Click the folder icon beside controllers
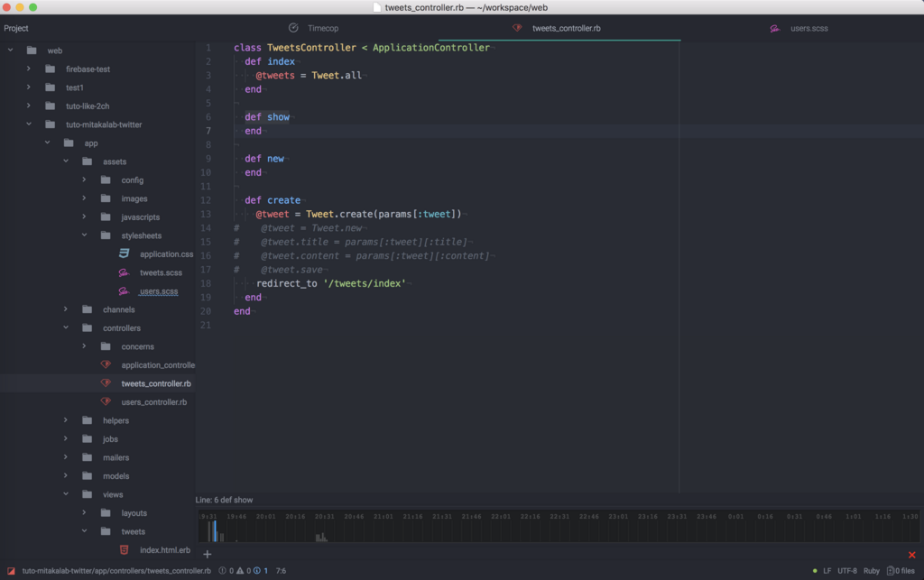Image resolution: width=924 pixels, height=580 pixels. coord(88,327)
